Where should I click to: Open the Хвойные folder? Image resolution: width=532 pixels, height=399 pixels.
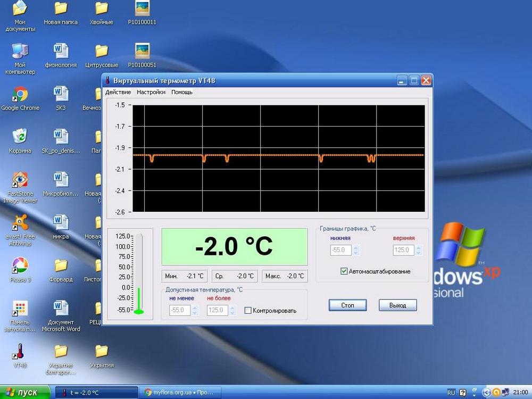pyautogui.click(x=102, y=9)
